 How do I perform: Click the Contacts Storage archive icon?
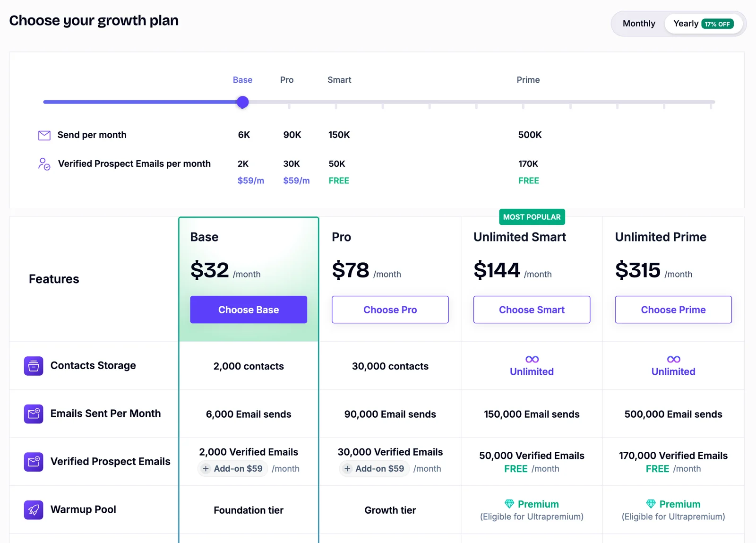(x=34, y=366)
